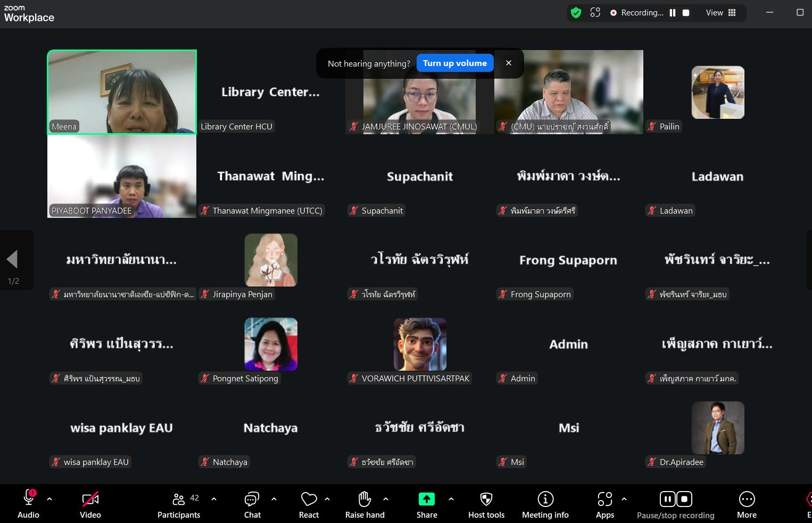Click the encryption shield icon
The width and height of the screenshot is (812, 523).
click(x=576, y=13)
